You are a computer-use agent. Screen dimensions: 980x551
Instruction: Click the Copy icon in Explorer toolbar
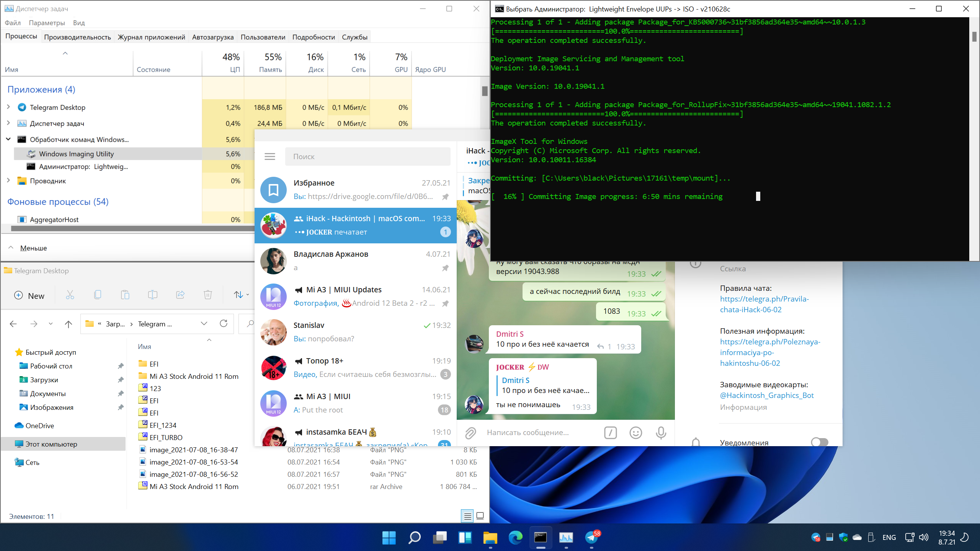(98, 295)
